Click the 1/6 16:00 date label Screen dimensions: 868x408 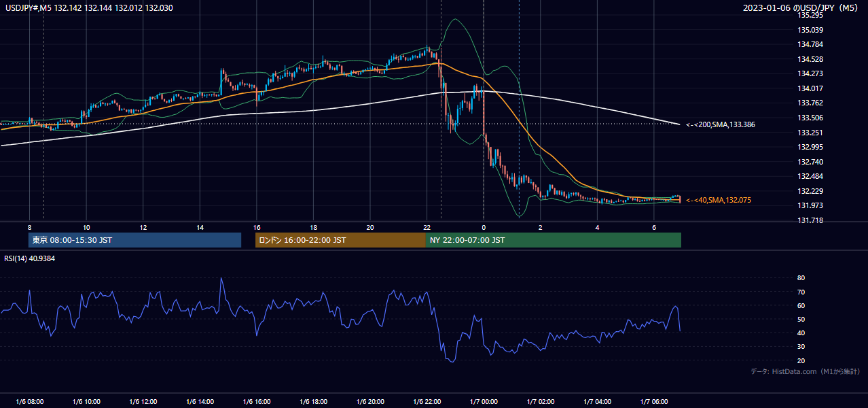[257, 402]
